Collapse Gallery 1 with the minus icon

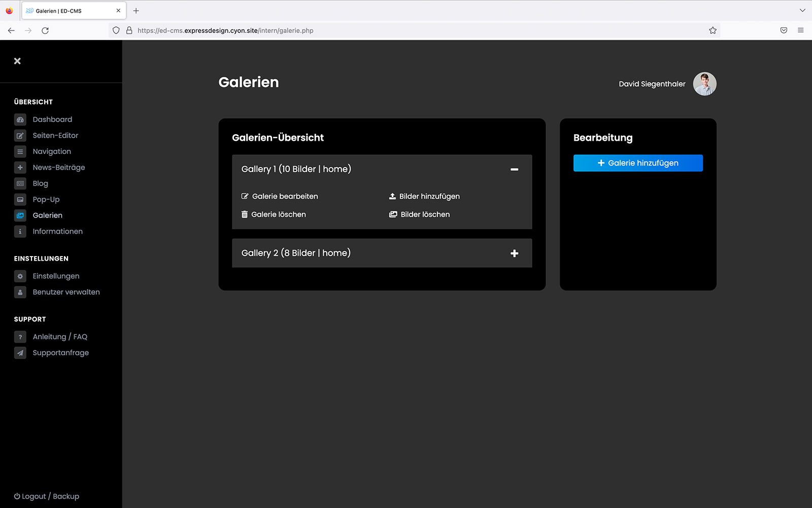pos(514,169)
